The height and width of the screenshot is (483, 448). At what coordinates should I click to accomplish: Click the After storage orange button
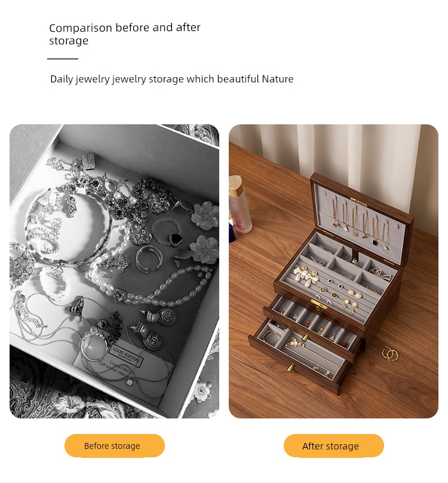pos(334,445)
